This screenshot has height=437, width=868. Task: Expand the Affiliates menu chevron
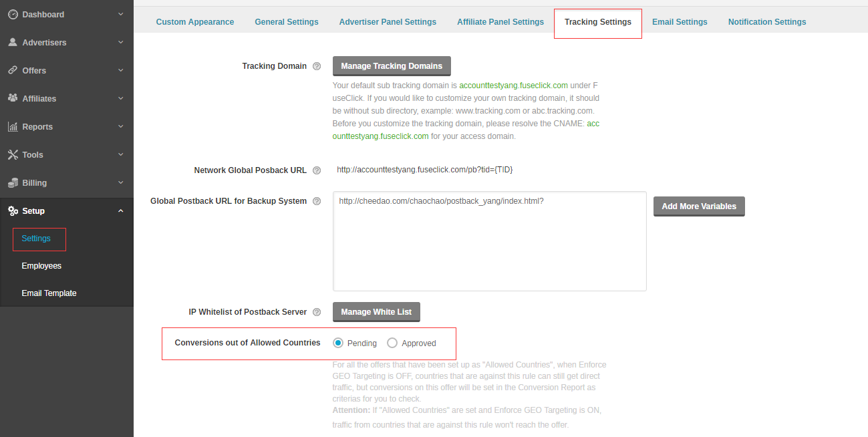121,98
